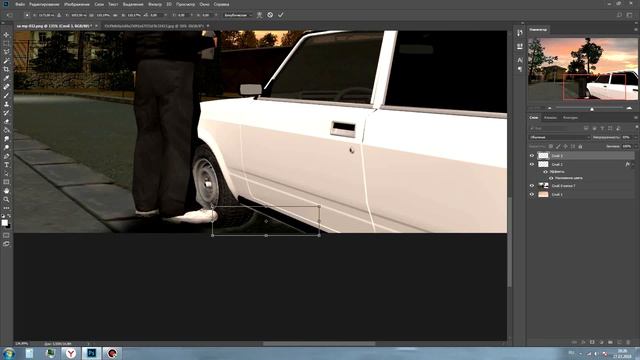Hide the top Слой 3 layer

pos(532,156)
